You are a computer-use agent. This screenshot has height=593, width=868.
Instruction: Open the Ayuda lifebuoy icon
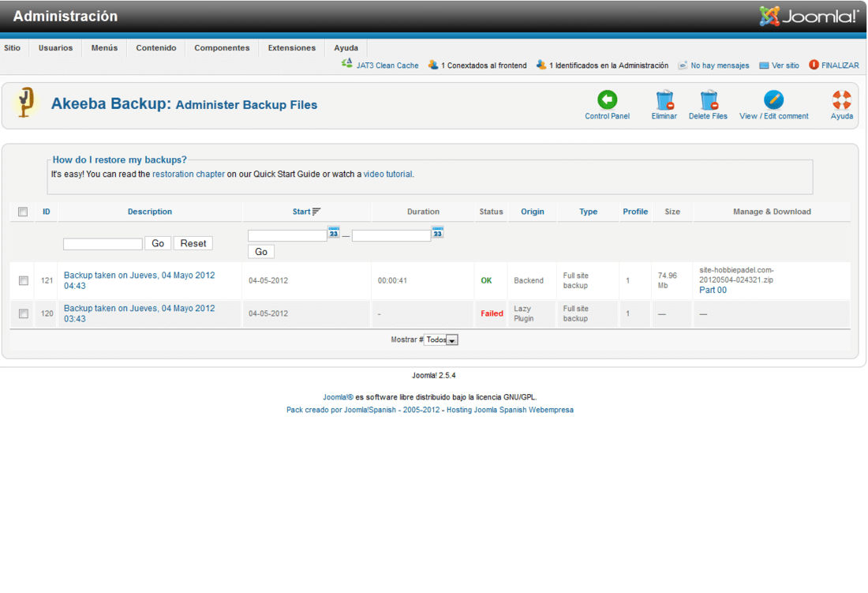(x=841, y=99)
